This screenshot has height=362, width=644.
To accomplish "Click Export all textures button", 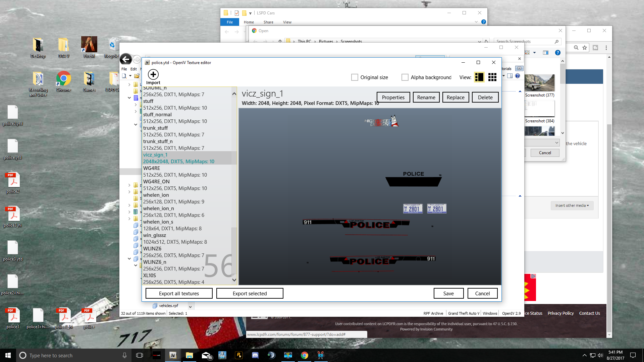I will click(179, 293).
